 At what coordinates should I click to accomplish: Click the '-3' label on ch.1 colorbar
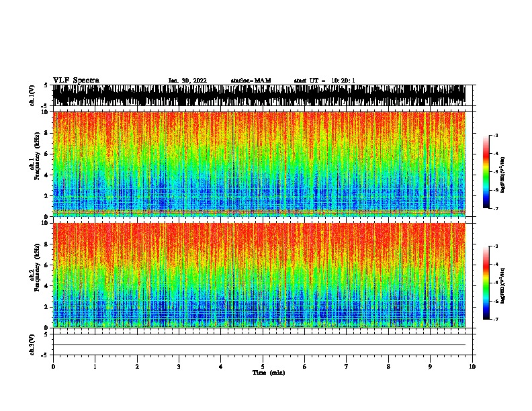coord(495,136)
